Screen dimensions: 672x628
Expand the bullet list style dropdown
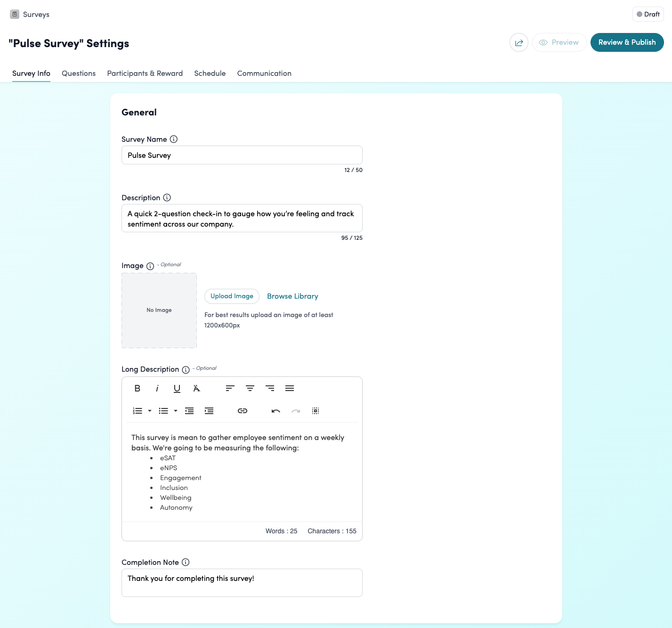coord(176,411)
